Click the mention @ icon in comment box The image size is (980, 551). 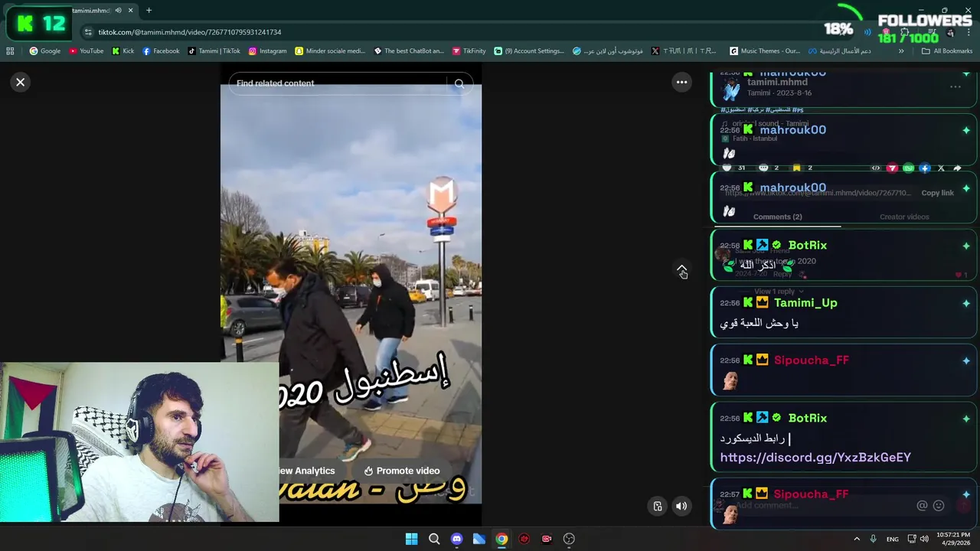point(922,505)
